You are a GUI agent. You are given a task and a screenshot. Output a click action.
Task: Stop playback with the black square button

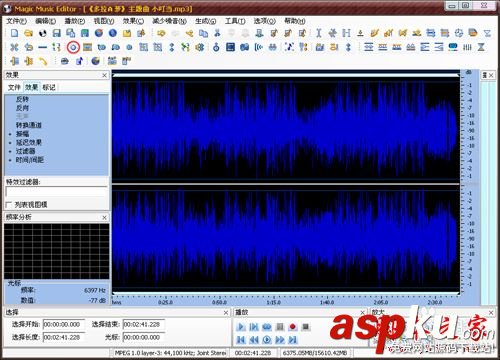[306, 327]
